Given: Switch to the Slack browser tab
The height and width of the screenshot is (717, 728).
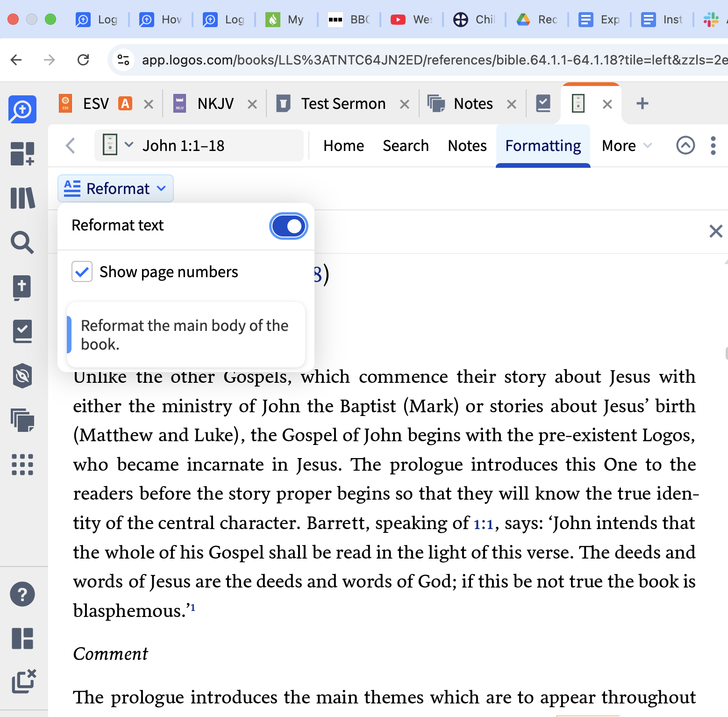Looking at the screenshot, I should 714,20.
